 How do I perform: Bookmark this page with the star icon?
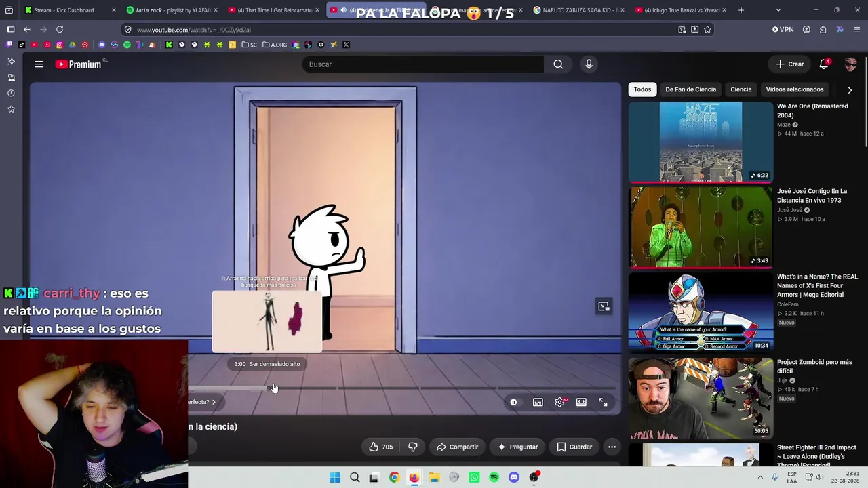pos(707,29)
